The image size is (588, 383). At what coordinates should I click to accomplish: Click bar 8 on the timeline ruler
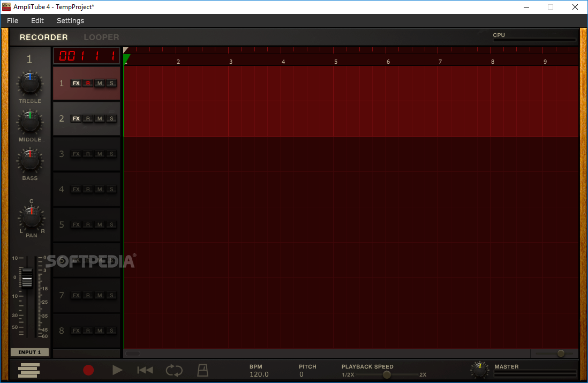coord(493,62)
